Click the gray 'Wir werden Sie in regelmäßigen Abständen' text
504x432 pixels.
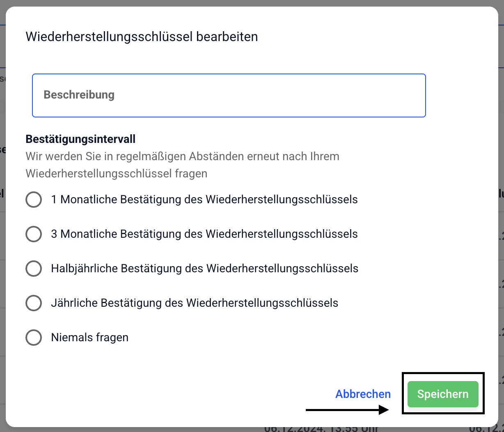point(182,156)
